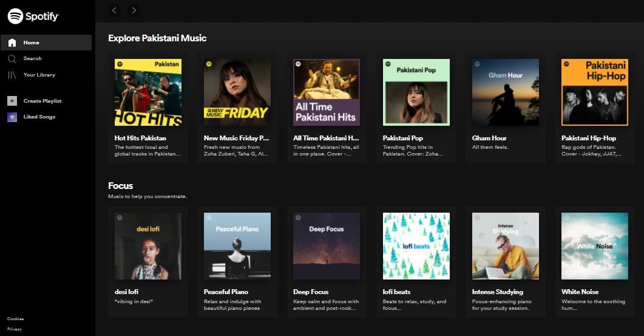Click the 'desi lofi' title below cover

126,292
